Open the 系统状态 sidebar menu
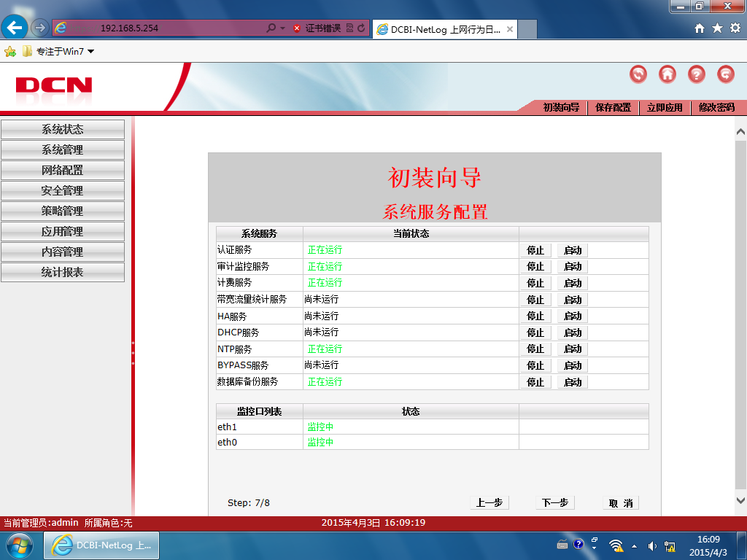 click(x=63, y=129)
